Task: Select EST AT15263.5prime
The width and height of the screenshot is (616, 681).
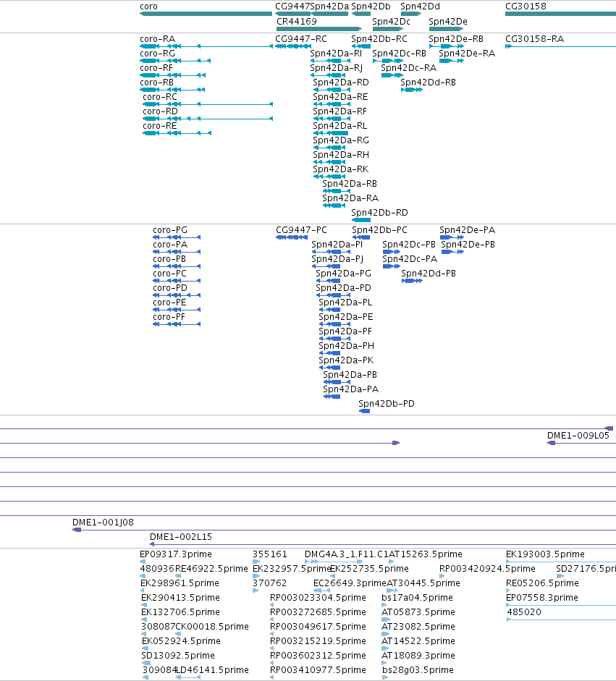Action: point(392,562)
